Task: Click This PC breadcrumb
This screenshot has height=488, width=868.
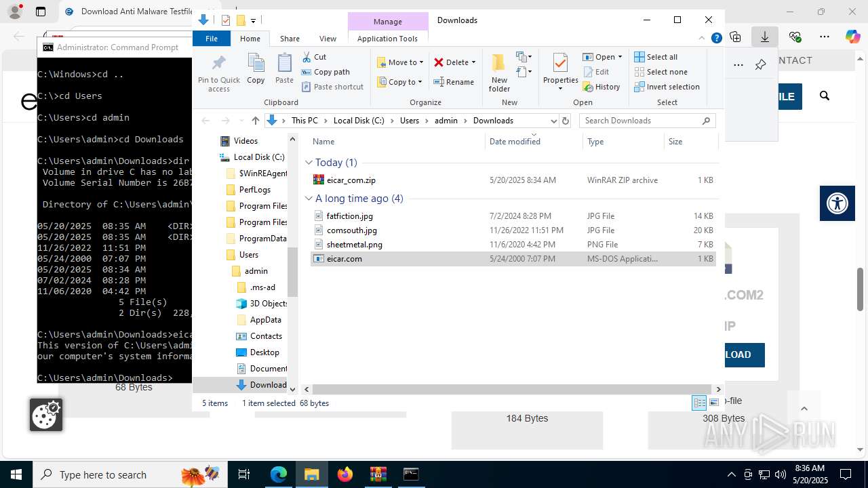Action: pyautogui.click(x=304, y=121)
